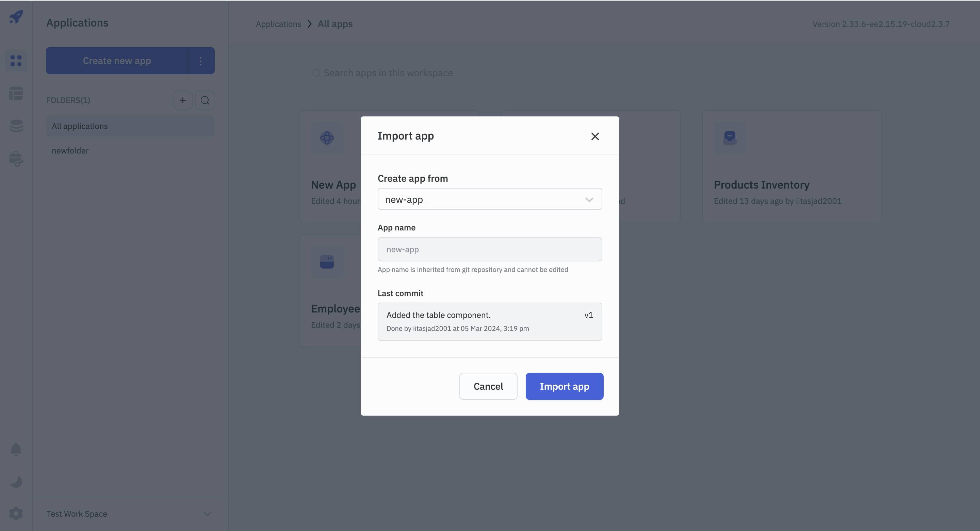Click the ToolJet rocket logo
Viewport: 980px width, 531px height.
click(x=16, y=17)
